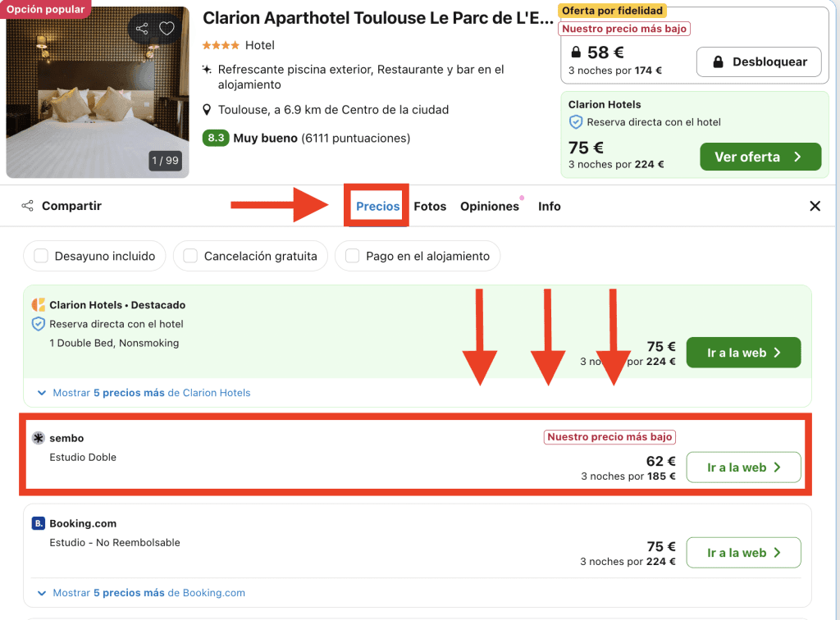Open the Info tab

pos(549,206)
